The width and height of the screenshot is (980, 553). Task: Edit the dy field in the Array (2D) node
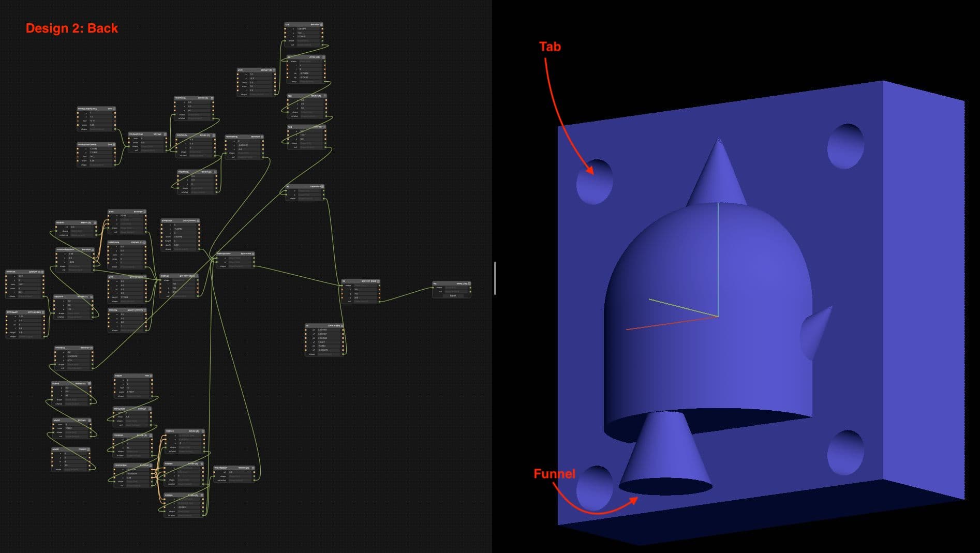310,78
